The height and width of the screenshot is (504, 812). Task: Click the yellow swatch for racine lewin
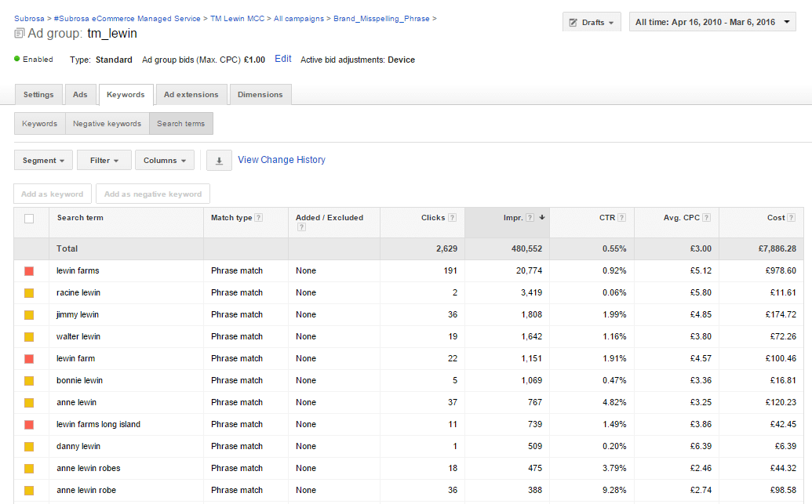click(29, 293)
